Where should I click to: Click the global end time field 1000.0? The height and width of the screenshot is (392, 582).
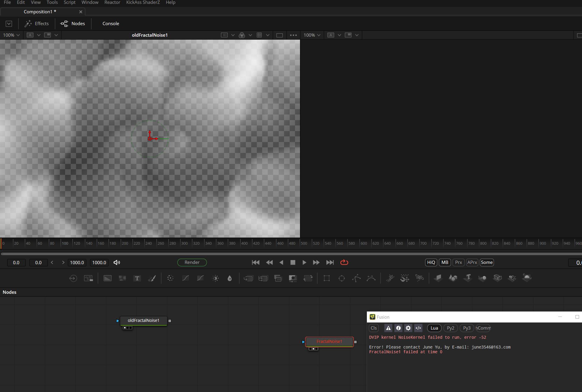pyautogui.click(x=99, y=262)
